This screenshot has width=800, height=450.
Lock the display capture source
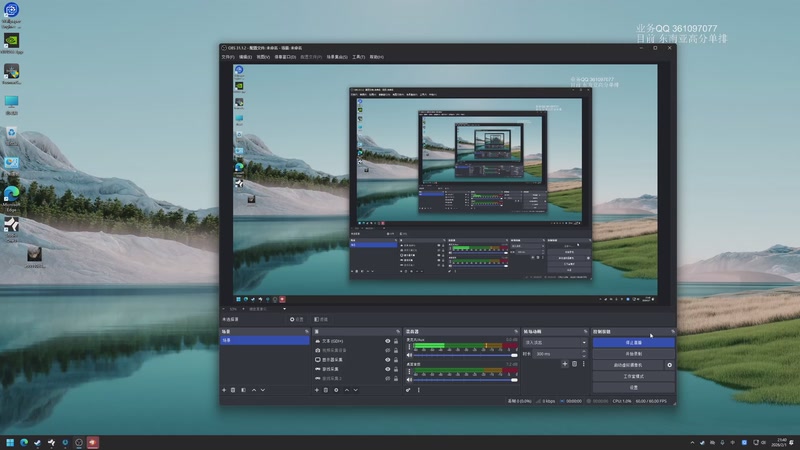coord(396,360)
